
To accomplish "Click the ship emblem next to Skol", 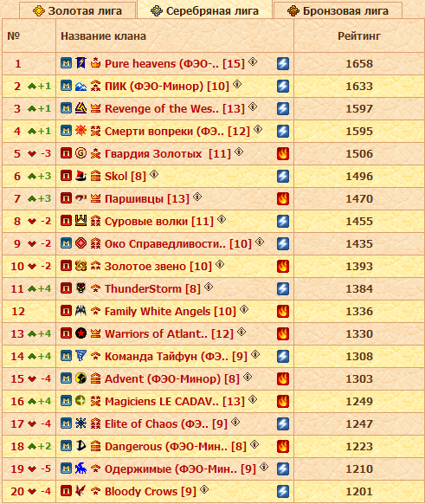I will pyautogui.click(x=80, y=176).
